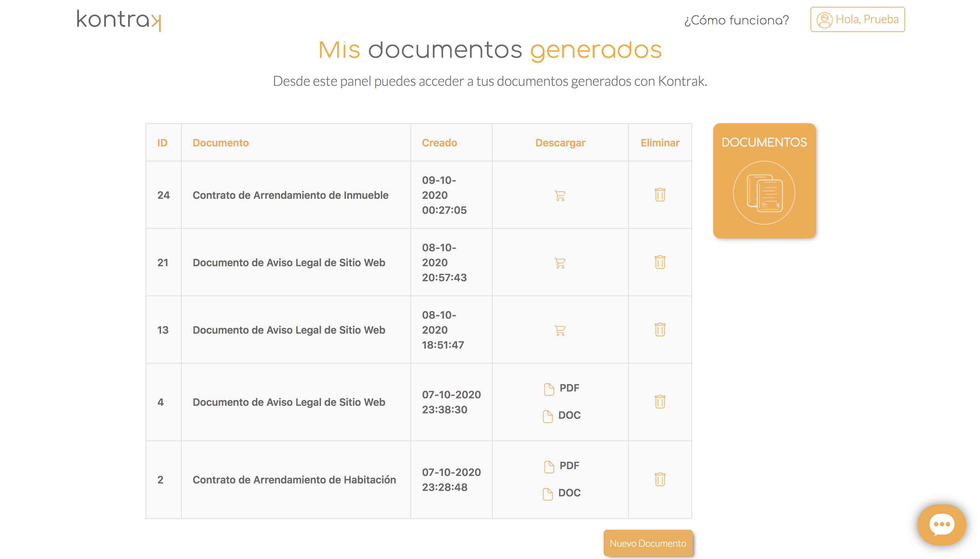Delete document 21 with the trash icon

(659, 262)
